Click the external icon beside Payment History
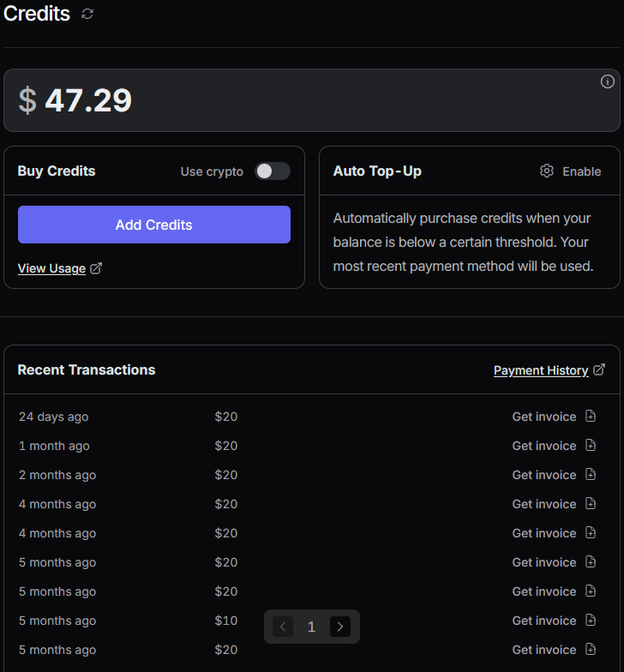 [x=598, y=369]
